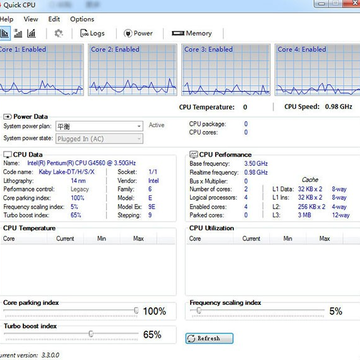Open the System power state dropdown

click(x=99, y=139)
